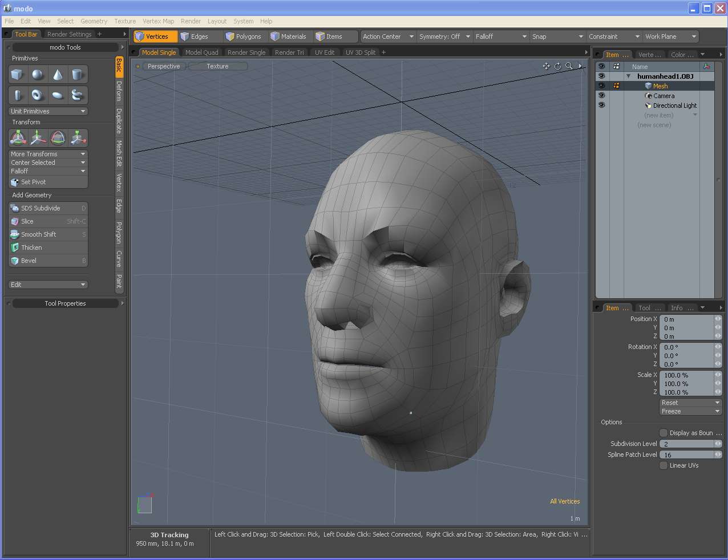This screenshot has height=560, width=728.
Task: Click the Slice tool
Action: (x=48, y=221)
